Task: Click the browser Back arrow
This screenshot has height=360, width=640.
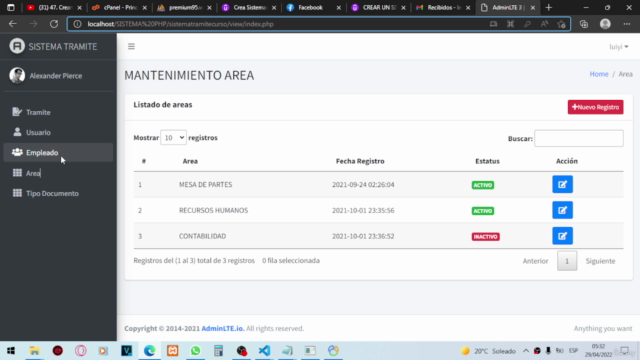Action: point(13,24)
